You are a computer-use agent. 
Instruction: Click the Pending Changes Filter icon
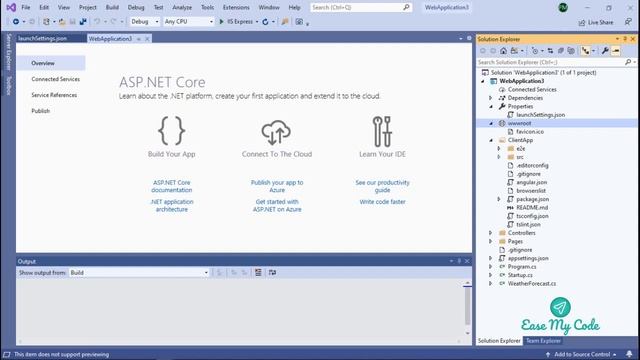coord(535,51)
